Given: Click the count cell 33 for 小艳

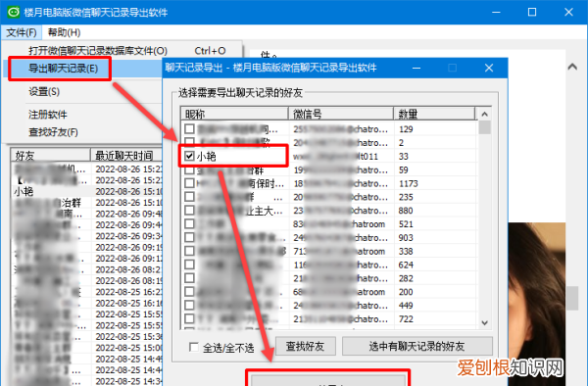Looking at the screenshot, I should 404,157.
